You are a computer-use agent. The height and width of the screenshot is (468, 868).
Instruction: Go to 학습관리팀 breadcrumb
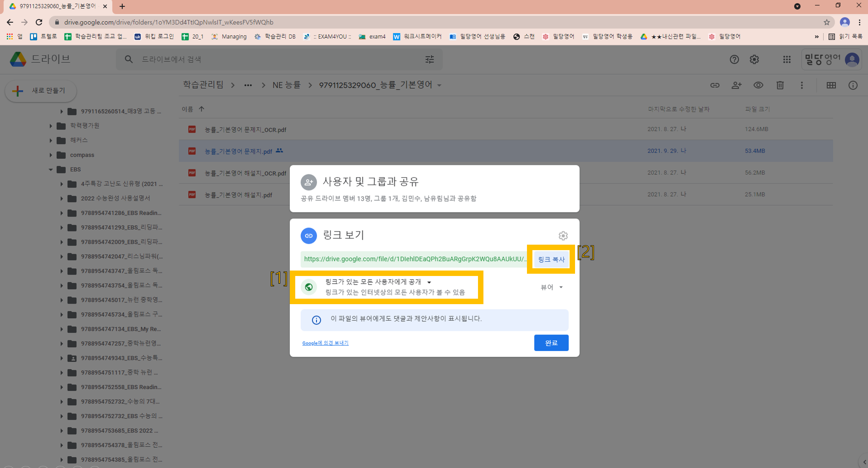pyautogui.click(x=203, y=85)
